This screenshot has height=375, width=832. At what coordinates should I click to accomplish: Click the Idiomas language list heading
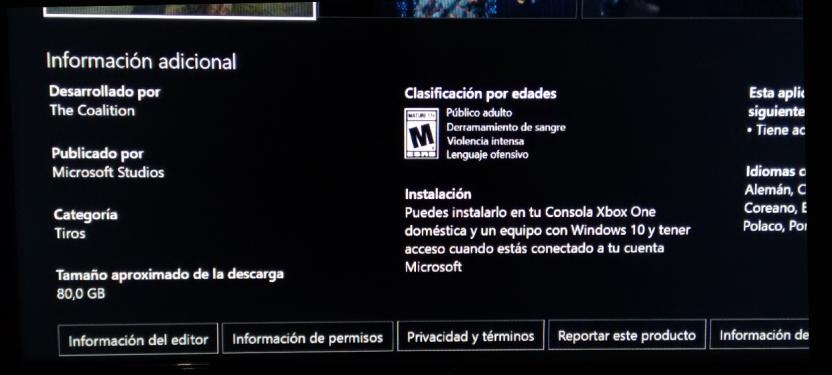[x=776, y=171]
